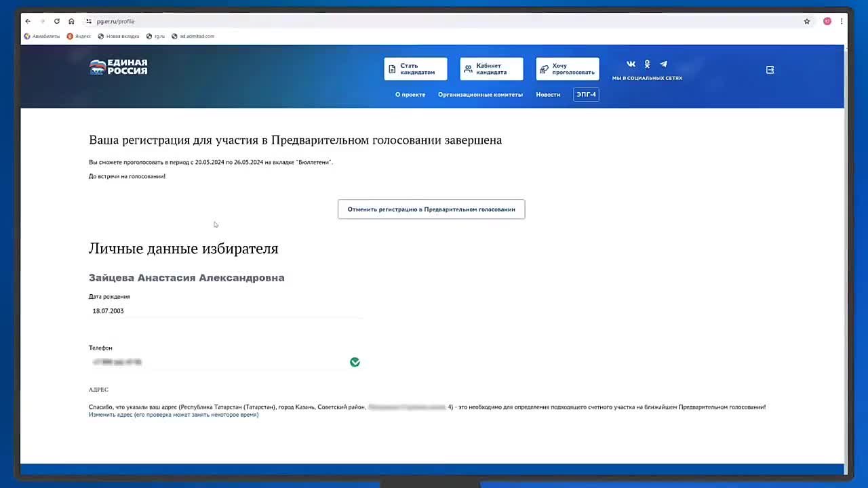Click the Единая Россия logo

(x=119, y=66)
